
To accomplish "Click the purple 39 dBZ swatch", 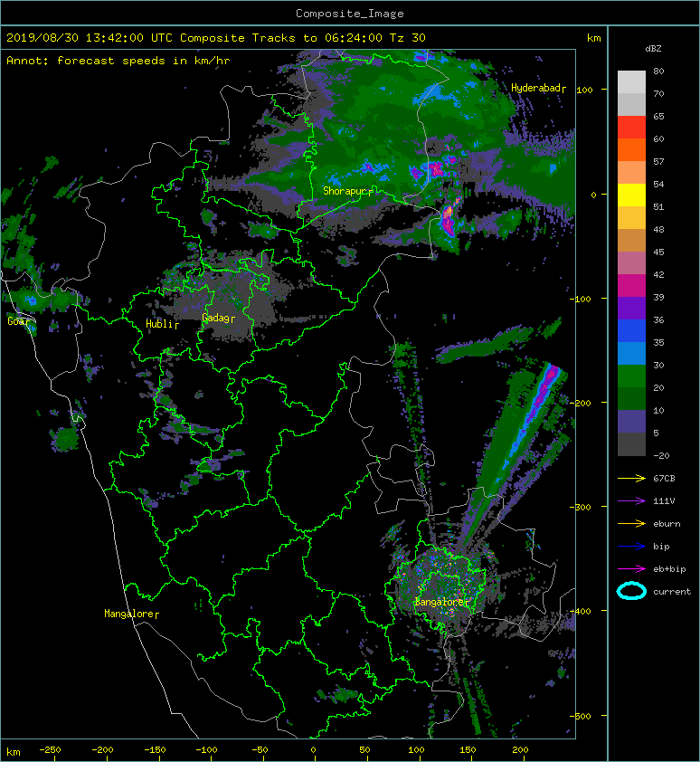I will coord(631,308).
